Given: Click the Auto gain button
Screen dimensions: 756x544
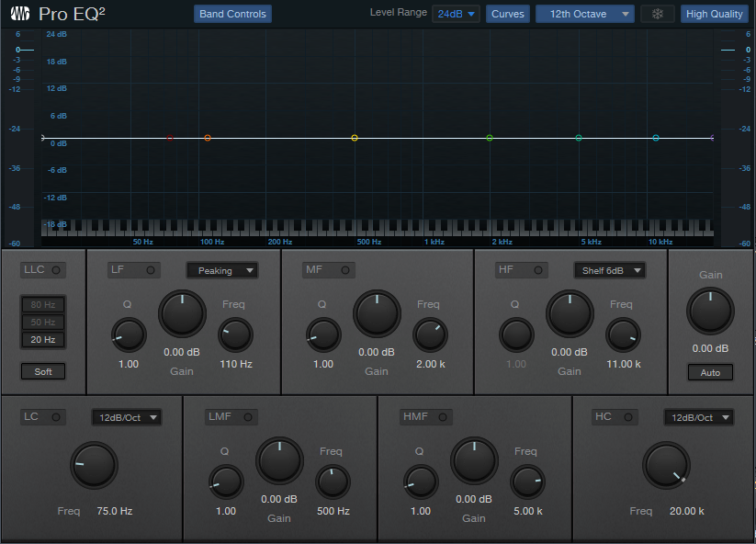Looking at the screenshot, I should [x=710, y=372].
